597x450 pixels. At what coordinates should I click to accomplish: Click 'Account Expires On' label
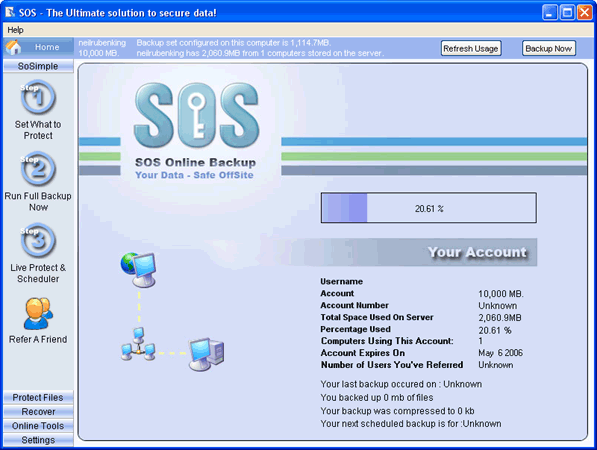tap(363, 353)
